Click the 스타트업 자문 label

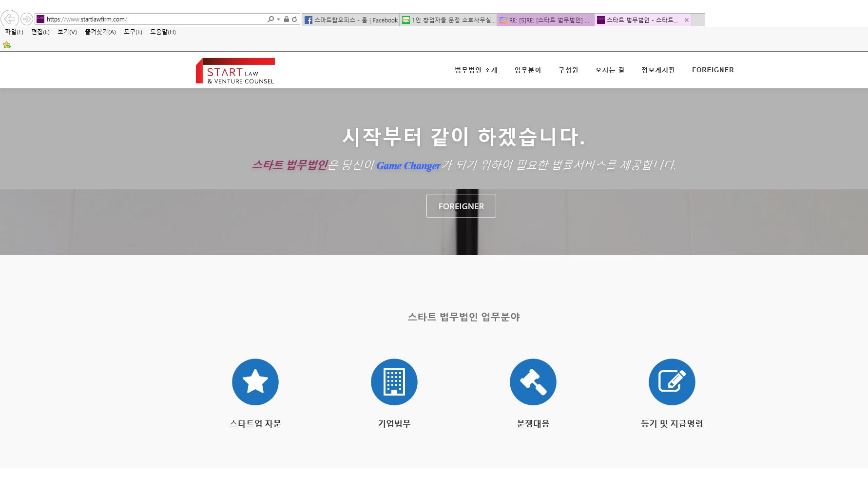(255, 424)
